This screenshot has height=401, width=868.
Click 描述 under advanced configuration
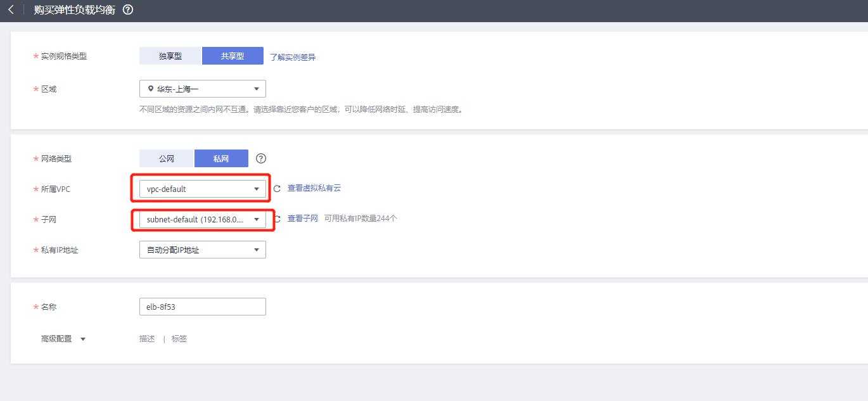coord(147,339)
